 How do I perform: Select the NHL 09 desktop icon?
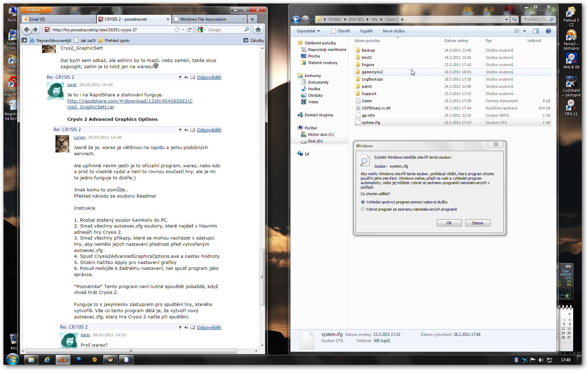(571, 61)
